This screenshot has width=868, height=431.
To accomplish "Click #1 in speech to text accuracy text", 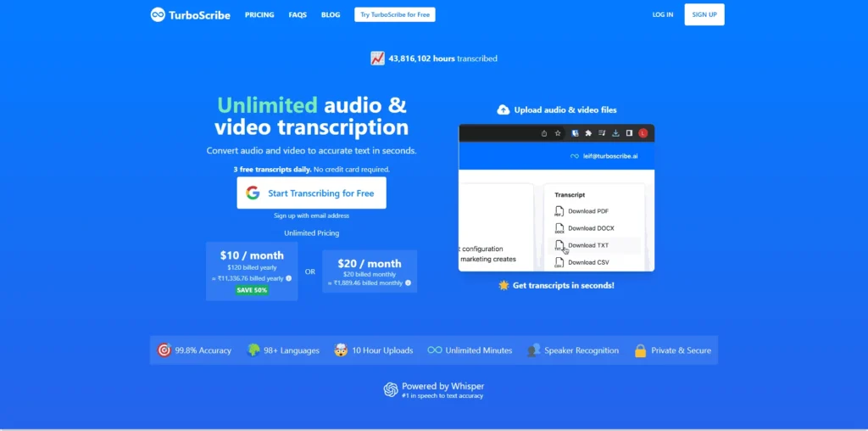I will pos(442,396).
